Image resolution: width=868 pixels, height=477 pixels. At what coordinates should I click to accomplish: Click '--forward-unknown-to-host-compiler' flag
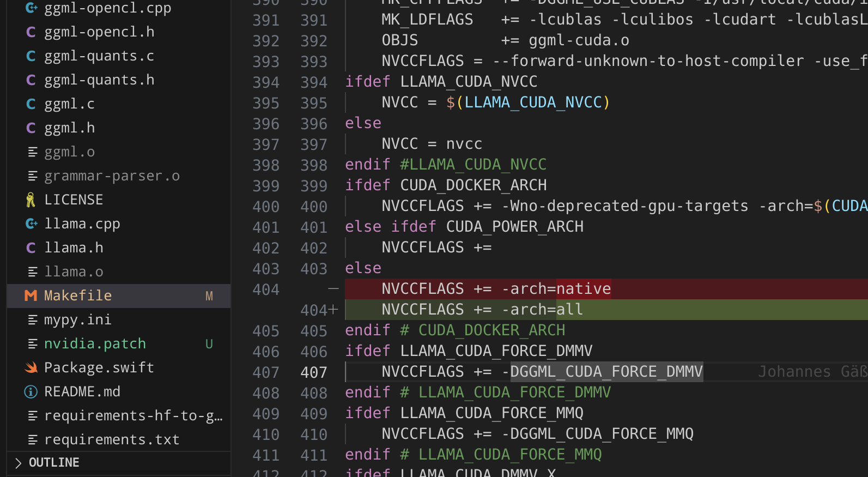[x=648, y=61]
